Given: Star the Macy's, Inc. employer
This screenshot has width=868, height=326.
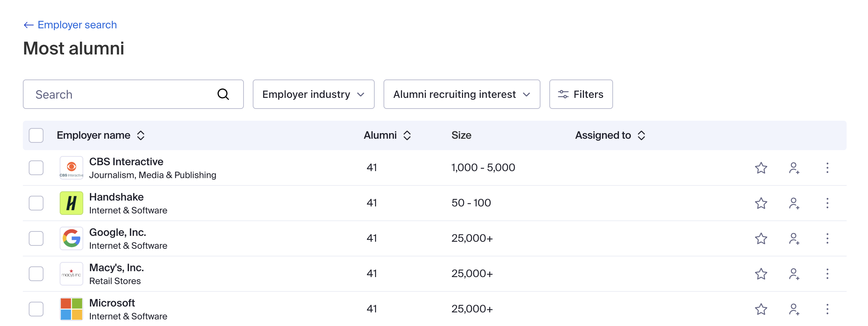Looking at the screenshot, I should pyautogui.click(x=761, y=274).
